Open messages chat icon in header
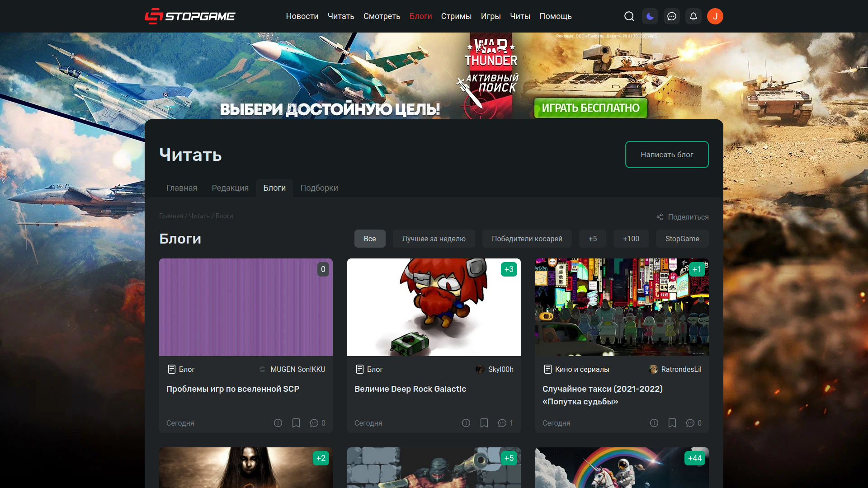The width and height of the screenshot is (868, 488). pyautogui.click(x=672, y=16)
